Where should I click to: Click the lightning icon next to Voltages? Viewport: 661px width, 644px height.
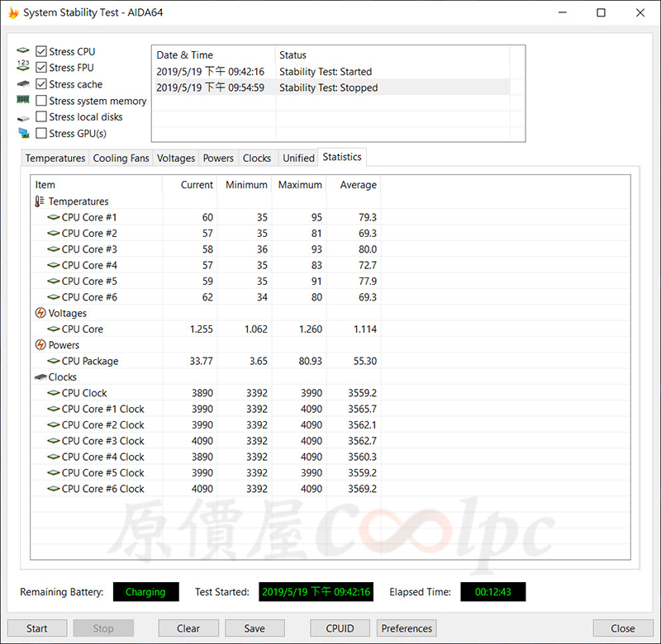click(x=40, y=313)
